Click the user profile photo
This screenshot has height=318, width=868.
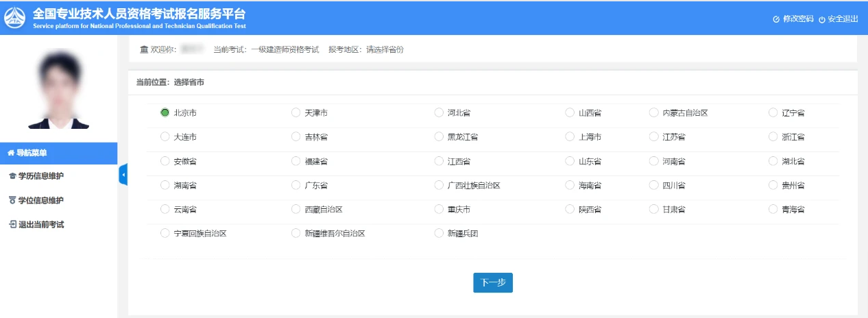(x=58, y=89)
